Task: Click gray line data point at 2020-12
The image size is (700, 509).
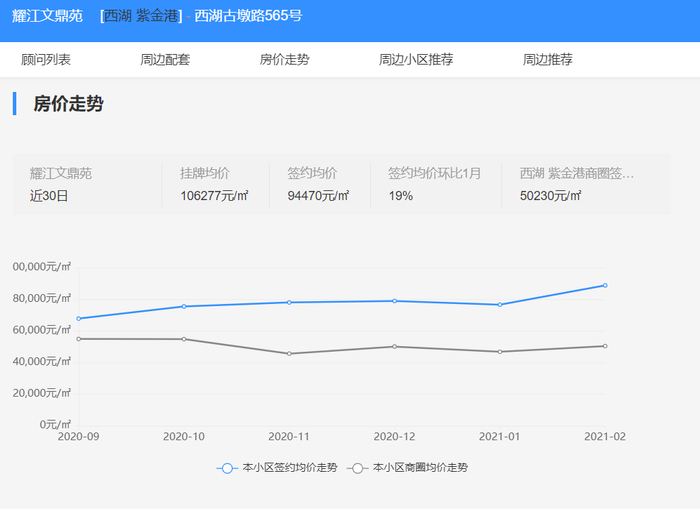Action: pos(394,346)
